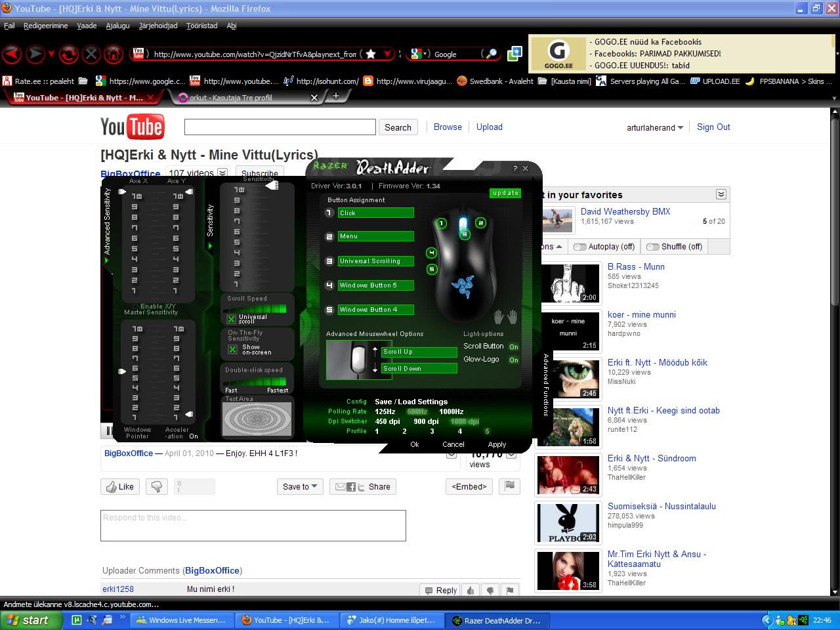Collapse the Razer Advanced Functions side tab

pos(546,385)
